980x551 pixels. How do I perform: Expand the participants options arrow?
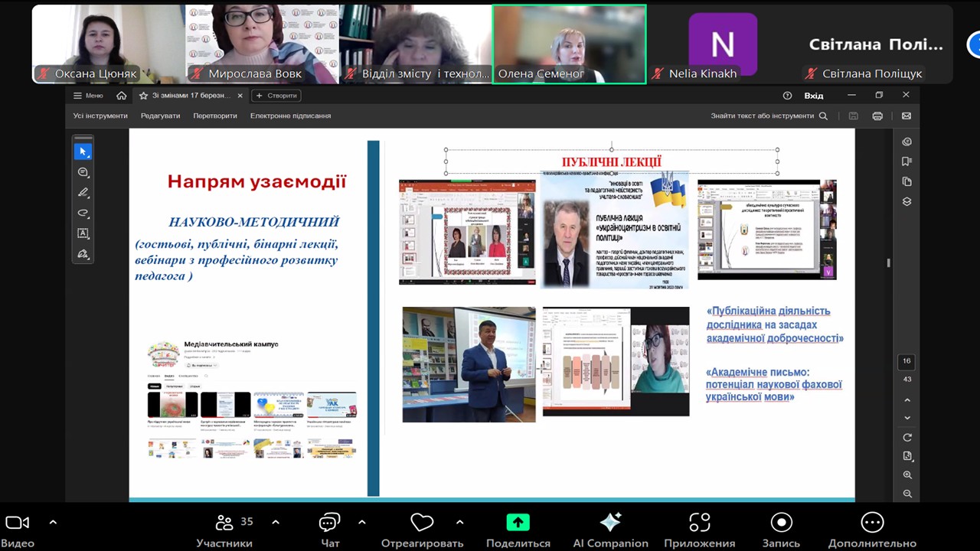click(276, 523)
